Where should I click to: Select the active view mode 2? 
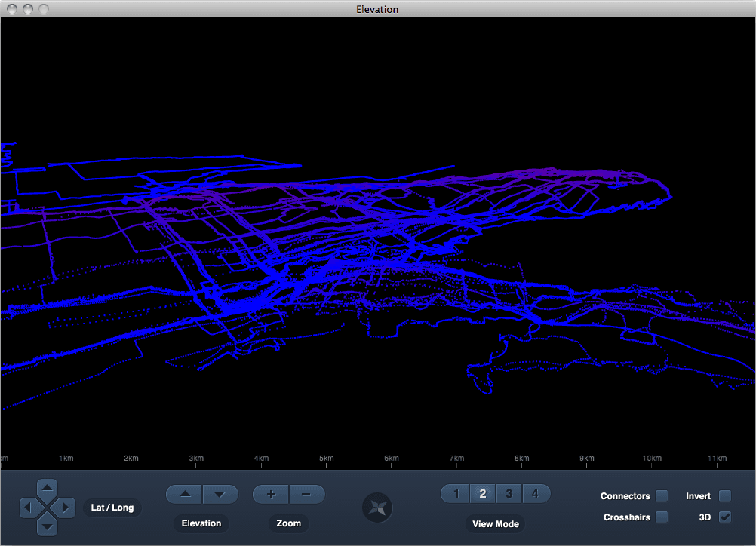click(483, 493)
